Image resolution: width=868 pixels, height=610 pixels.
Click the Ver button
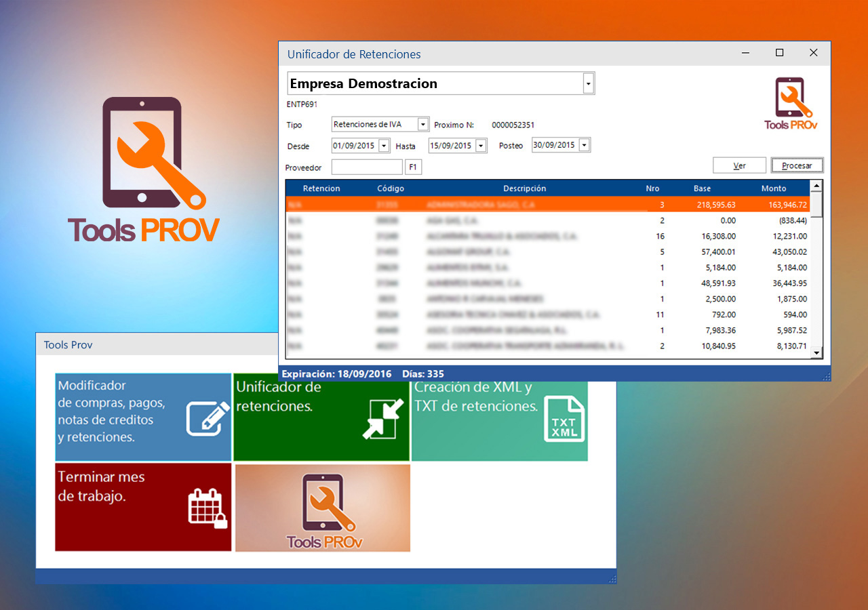coord(739,165)
